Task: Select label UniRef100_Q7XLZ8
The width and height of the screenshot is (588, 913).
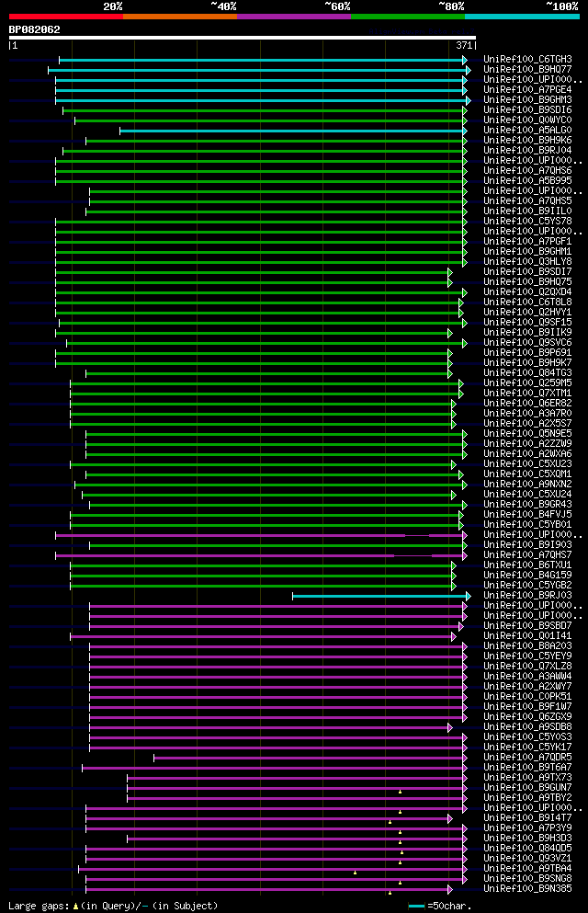Action: 527,666
